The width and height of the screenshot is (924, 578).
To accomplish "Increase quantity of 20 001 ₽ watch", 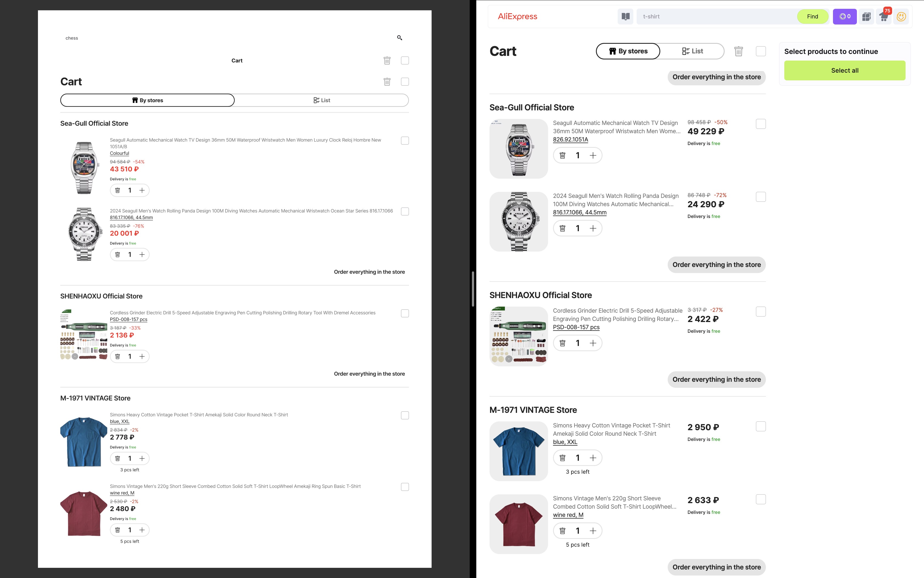I will (x=142, y=255).
